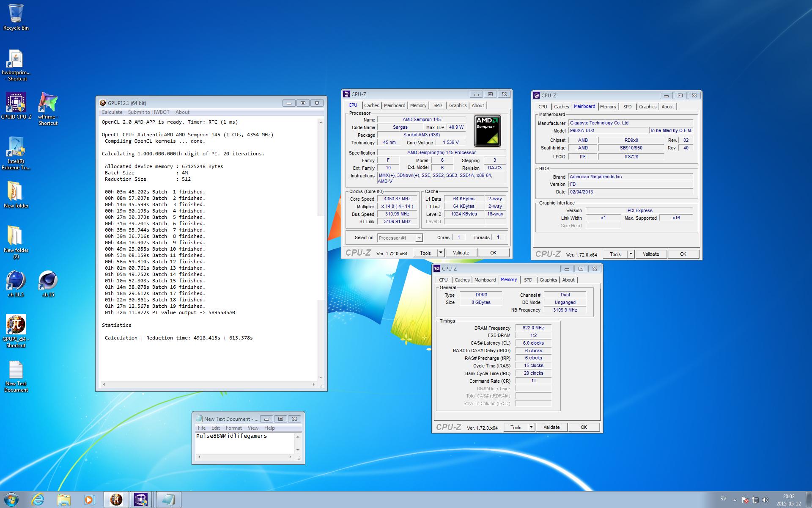Open Windows Explorer from taskbar

tap(63, 500)
